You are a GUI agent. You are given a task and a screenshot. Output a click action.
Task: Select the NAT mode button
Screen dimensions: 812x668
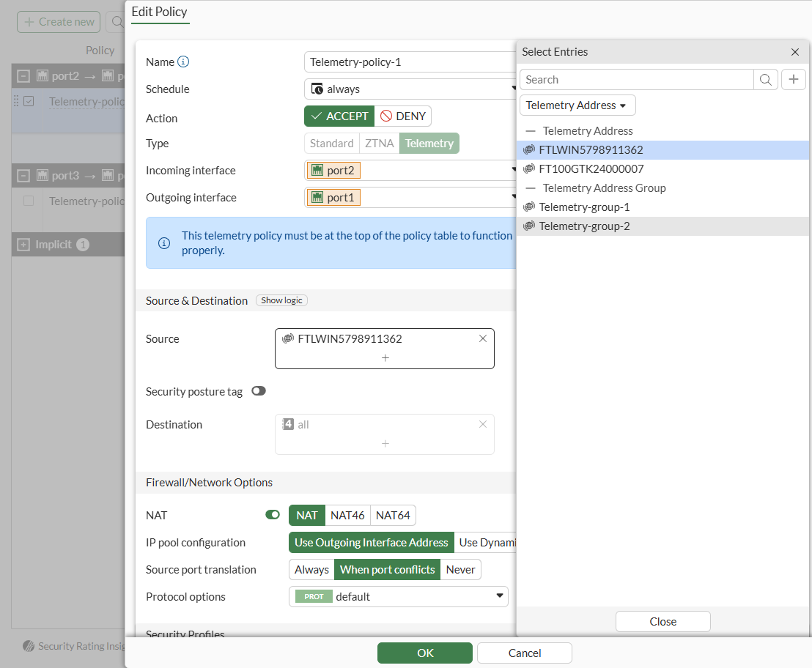tap(306, 516)
